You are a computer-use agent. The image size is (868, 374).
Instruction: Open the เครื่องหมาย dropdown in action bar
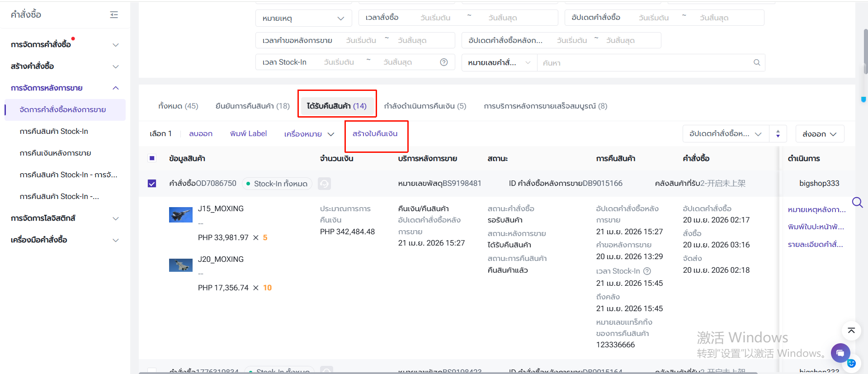[x=309, y=134]
